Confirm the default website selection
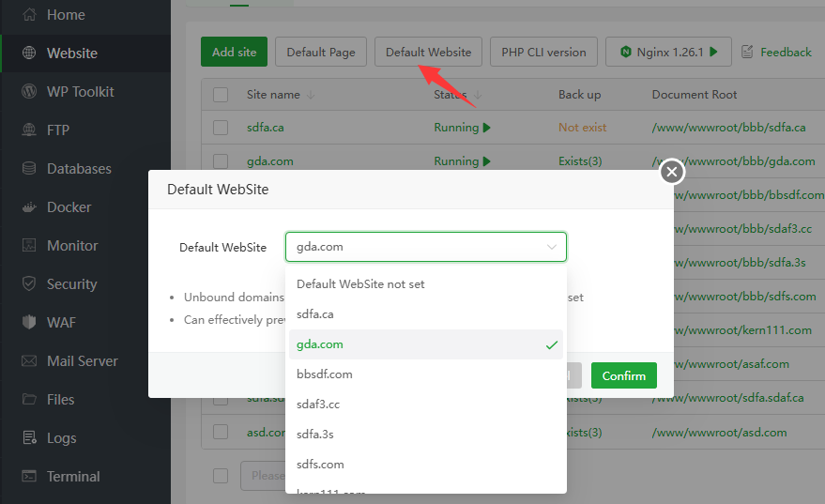The image size is (825, 504). point(624,375)
